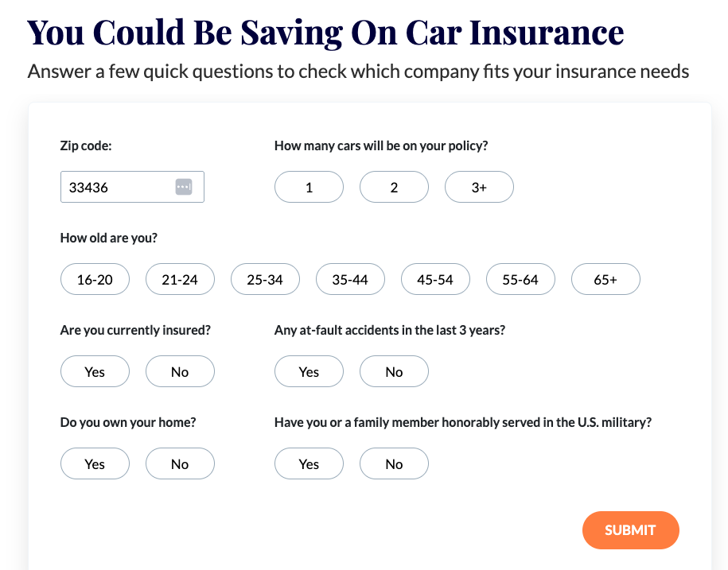728x570 pixels.
Task: Answer No to currently insured
Action: tap(180, 372)
